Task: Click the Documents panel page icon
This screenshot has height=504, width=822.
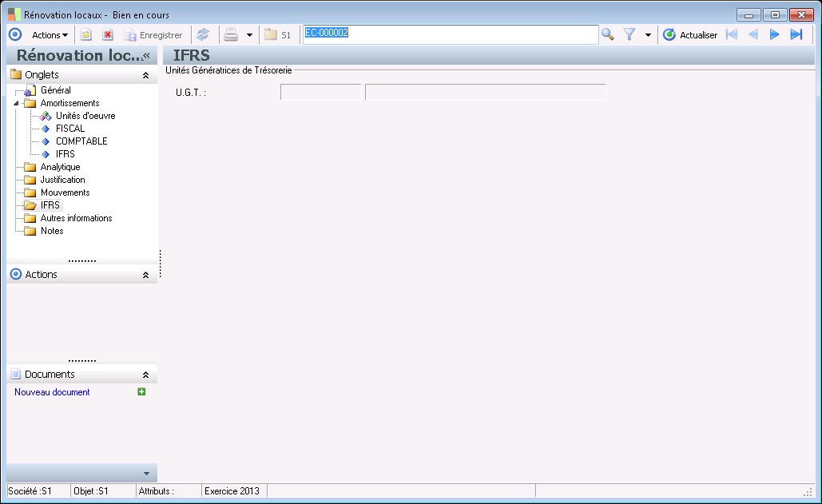Action: [x=16, y=374]
